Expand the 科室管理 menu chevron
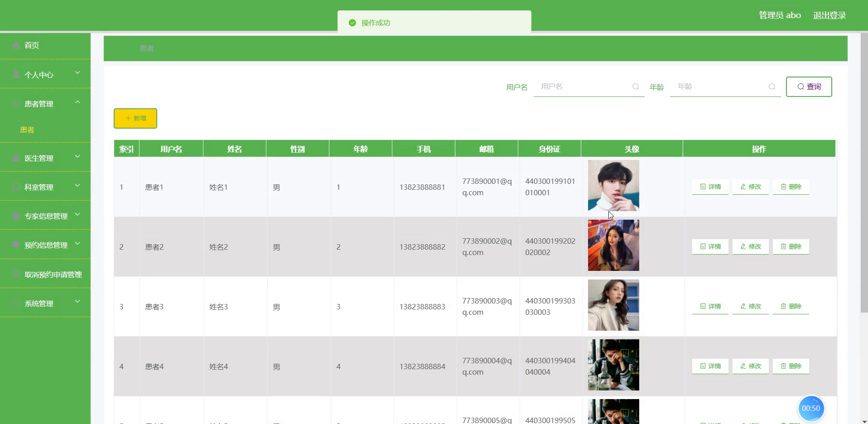This screenshot has height=424, width=868. tap(77, 185)
